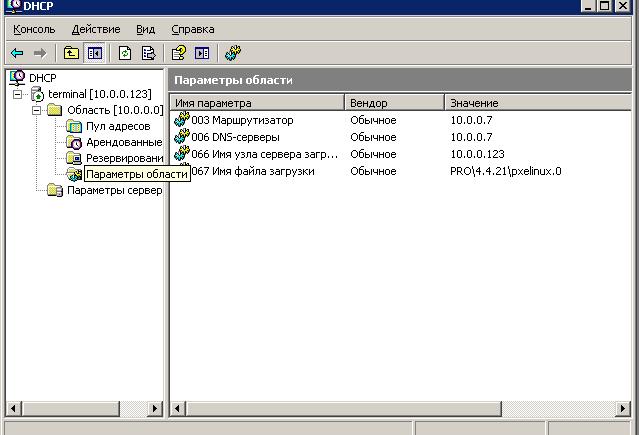The image size is (639, 435).
Task: Sort by Имя параметра column header
Action: click(x=257, y=103)
